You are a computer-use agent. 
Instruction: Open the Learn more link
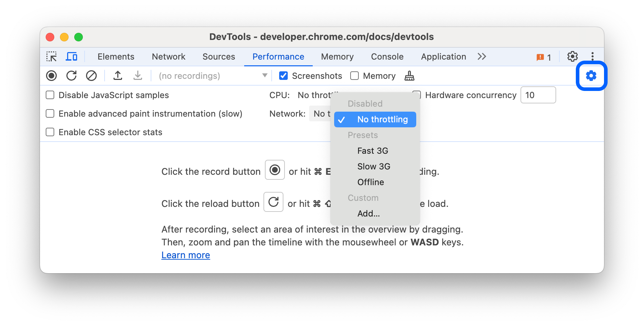185,255
